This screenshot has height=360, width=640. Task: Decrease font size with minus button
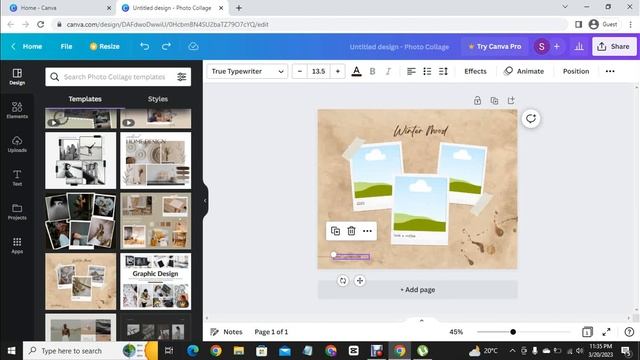pyautogui.click(x=300, y=71)
